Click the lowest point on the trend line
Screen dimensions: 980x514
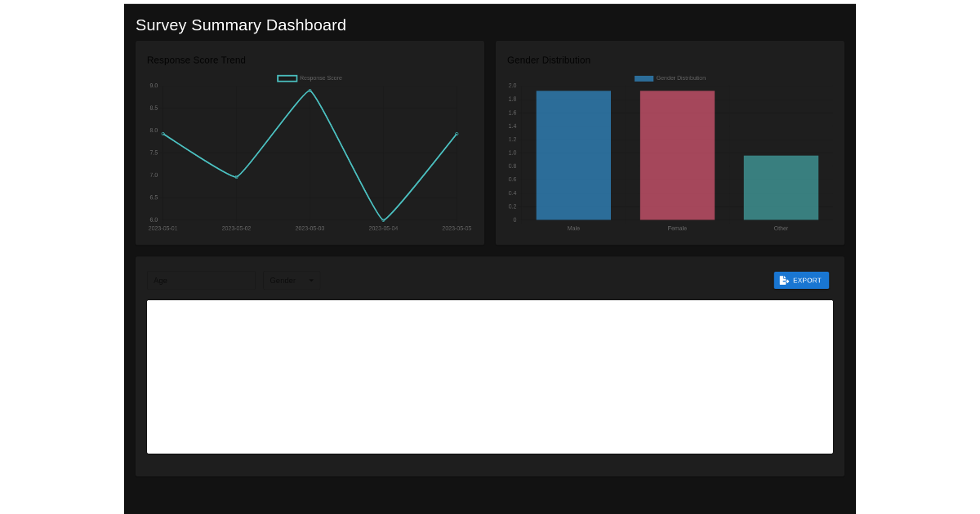pos(383,219)
